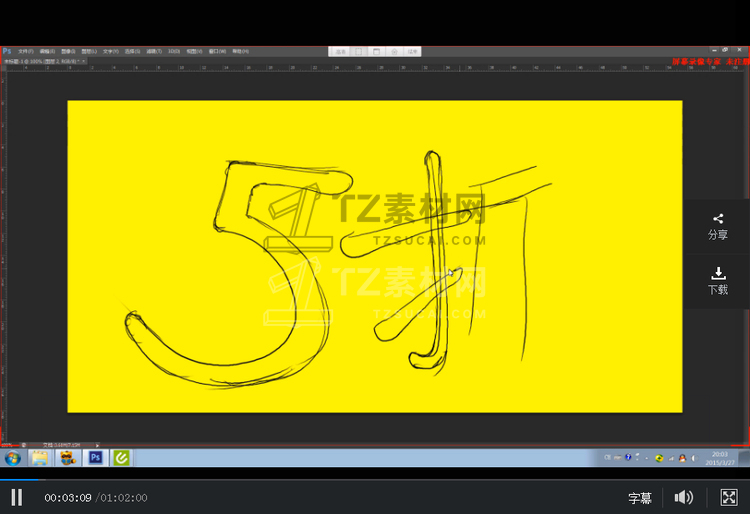Open the raccoon app on taskbar
Screen dimensions: 750x514
68,458
